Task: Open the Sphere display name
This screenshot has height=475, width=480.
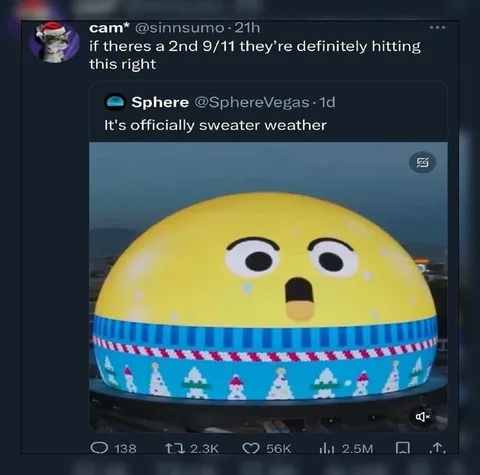Action: 160,102
